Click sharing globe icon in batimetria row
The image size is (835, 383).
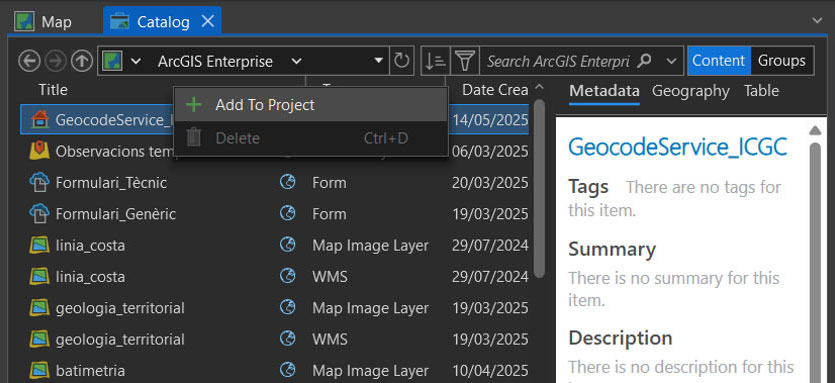288,370
